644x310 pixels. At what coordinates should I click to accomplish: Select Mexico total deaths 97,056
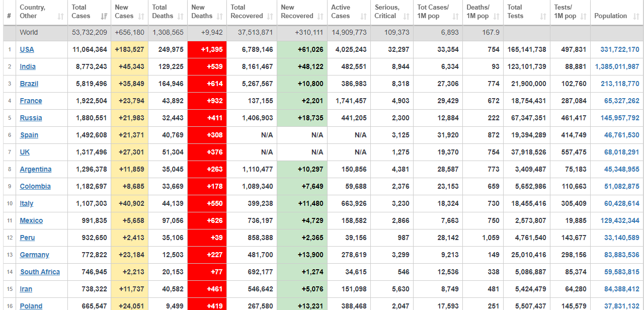point(173,220)
